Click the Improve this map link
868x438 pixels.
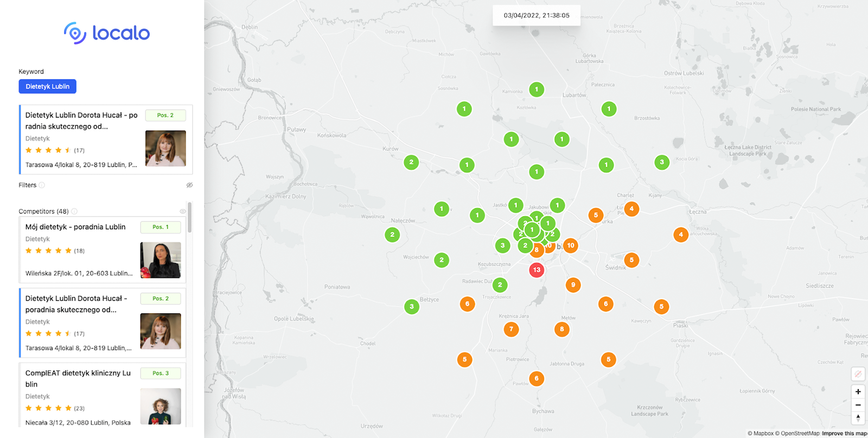844,433
